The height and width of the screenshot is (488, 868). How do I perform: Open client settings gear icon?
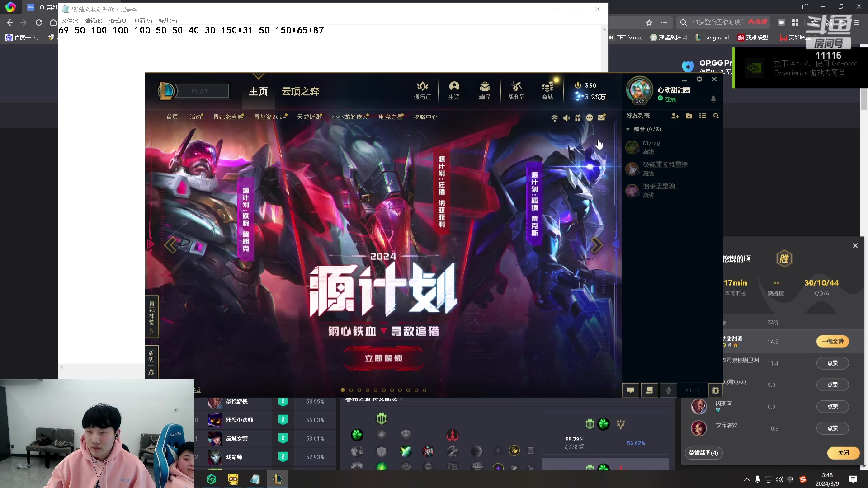pyautogui.click(x=699, y=79)
